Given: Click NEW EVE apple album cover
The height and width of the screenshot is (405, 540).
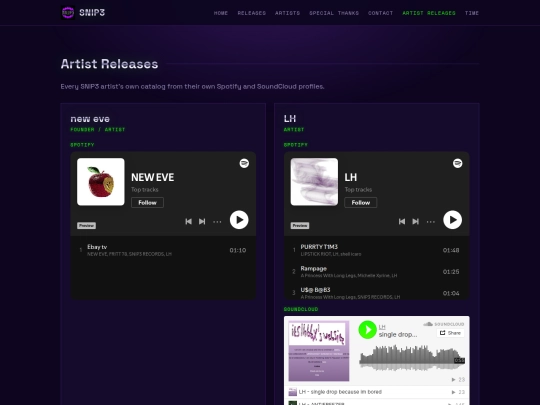Looking at the screenshot, I should coord(101,182).
